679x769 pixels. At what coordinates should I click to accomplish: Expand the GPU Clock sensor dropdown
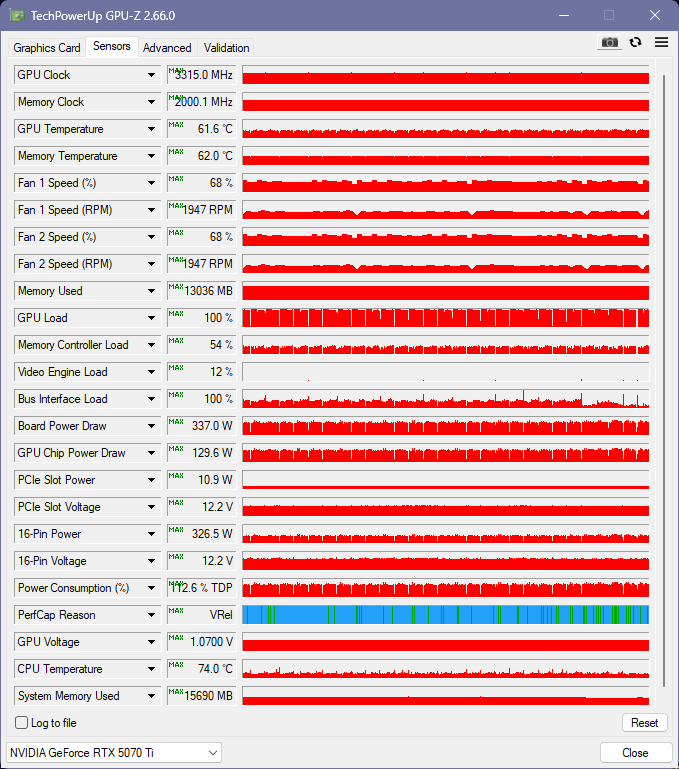click(151, 75)
